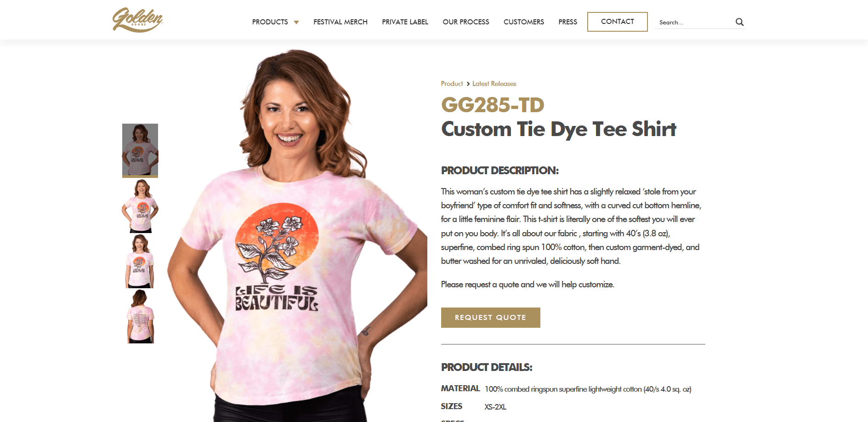Go to Private Label
Viewport: 868px width, 422px height.
pos(405,22)
